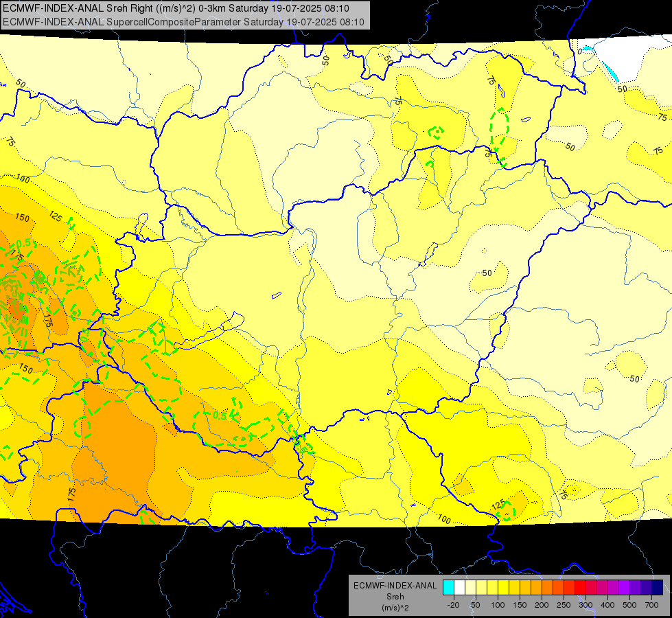Click the legend tick label 500

coord(629,605)
